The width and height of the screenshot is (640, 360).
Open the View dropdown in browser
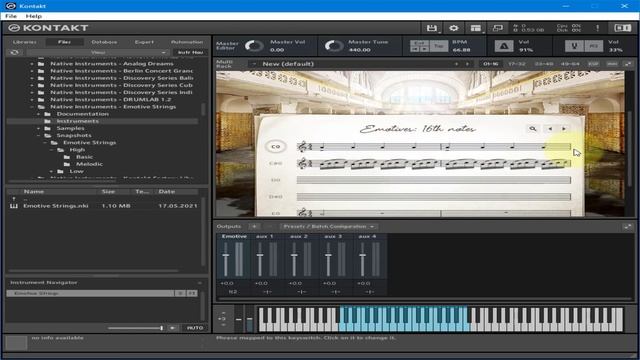click(x=98, y=52)
